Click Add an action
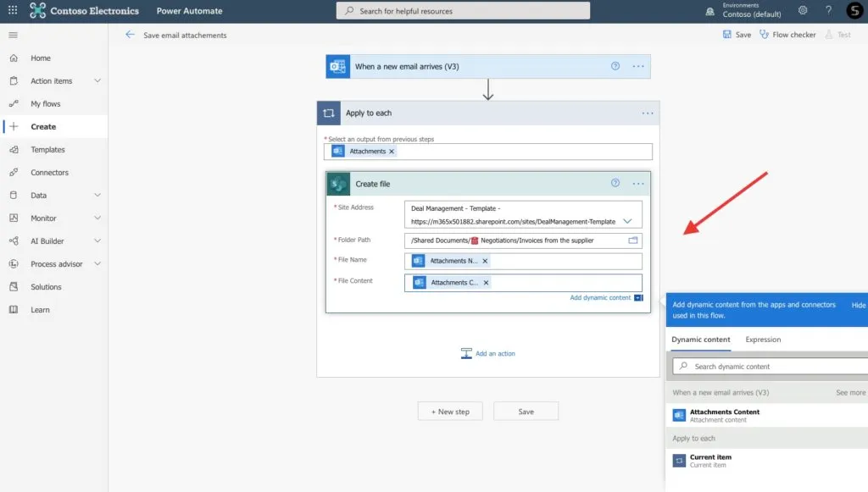The width and height of the screenshot is (868, 492). (487, 353)
